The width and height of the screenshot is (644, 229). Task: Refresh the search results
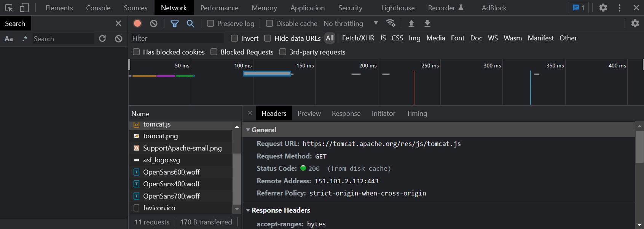(102, 38)
